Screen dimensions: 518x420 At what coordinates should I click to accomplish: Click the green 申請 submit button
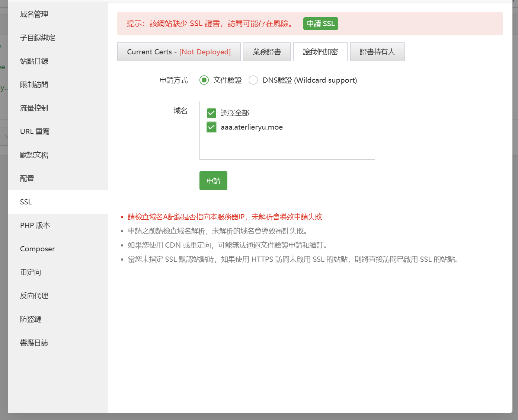click(213, 181)
